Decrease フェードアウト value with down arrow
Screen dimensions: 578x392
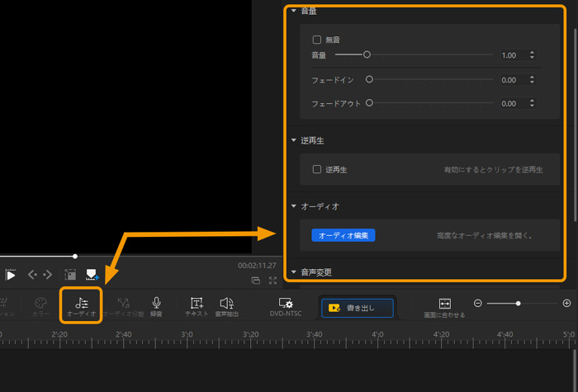click(x=532, y=106)
